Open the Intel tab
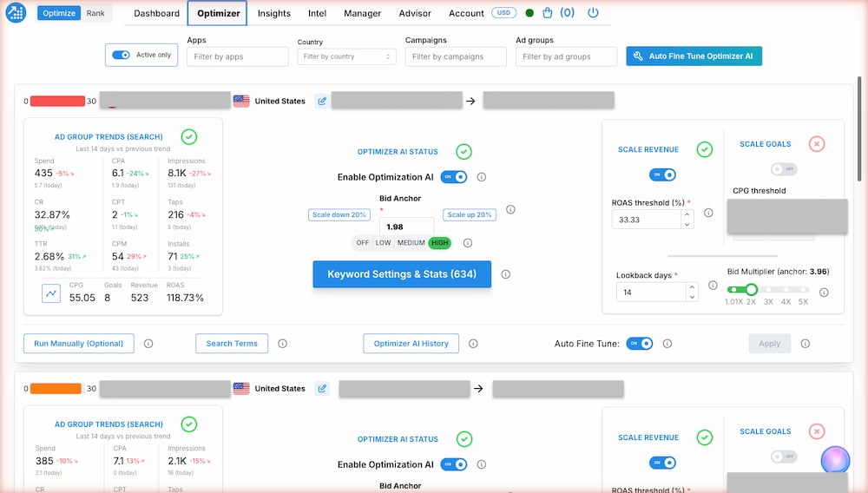This screenshot has width=868, height=493. (x=317, y=13)
